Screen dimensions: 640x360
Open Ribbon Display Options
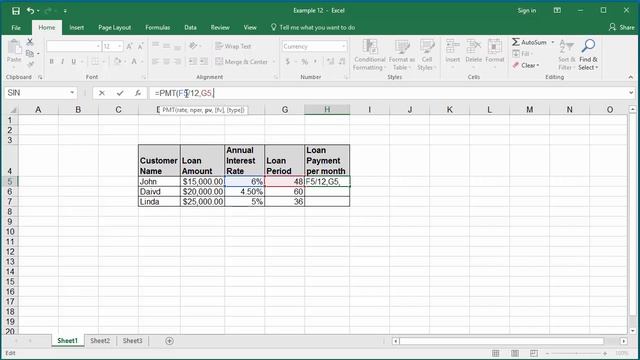click(557, 11)
